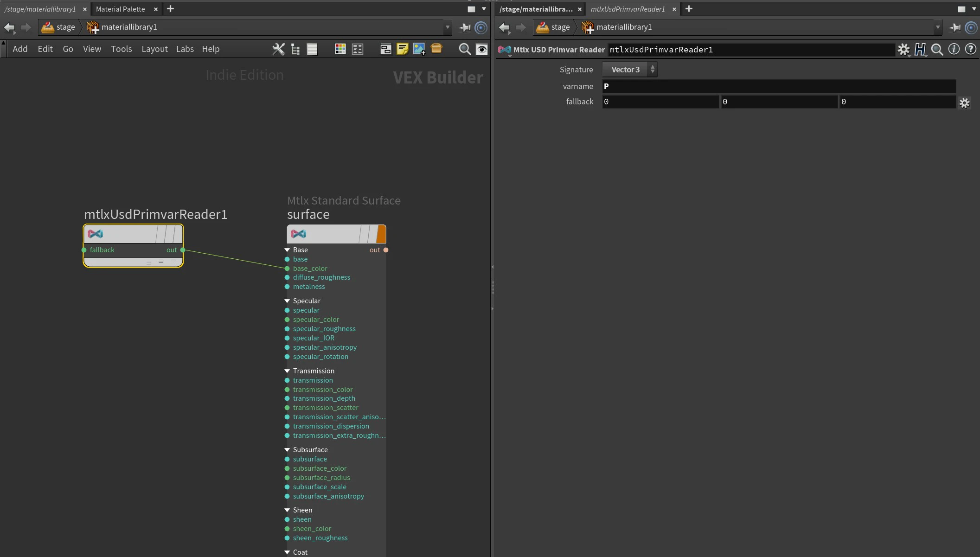Switch to mtlxUsdPrimvarReader1 tab
The image size is (980, 557).
628,9
